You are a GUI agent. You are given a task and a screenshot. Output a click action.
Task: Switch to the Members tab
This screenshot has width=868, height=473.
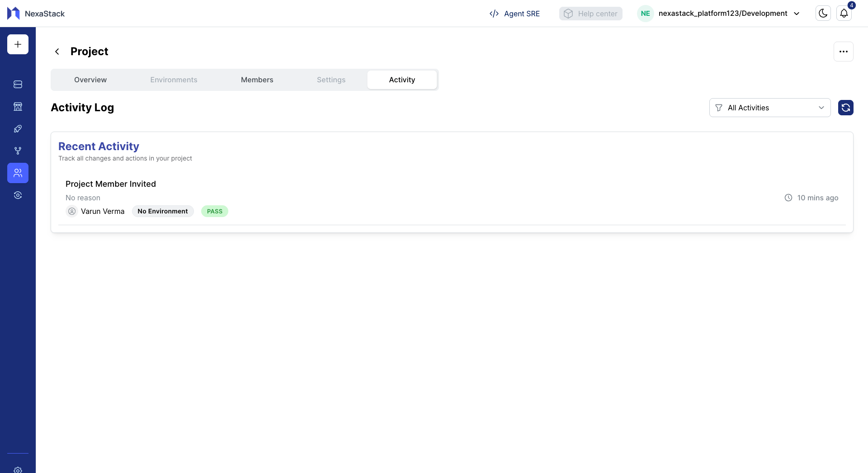tap(257, 80)
